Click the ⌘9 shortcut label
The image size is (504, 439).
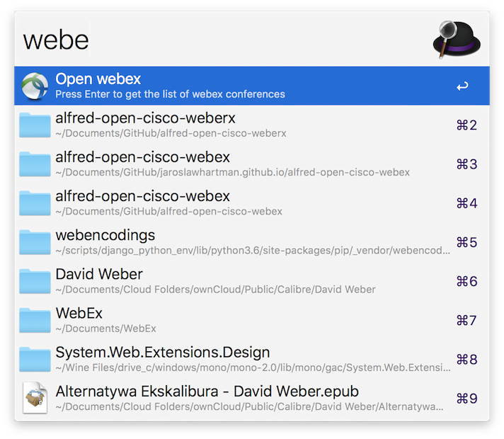click(x=466, y=398)
